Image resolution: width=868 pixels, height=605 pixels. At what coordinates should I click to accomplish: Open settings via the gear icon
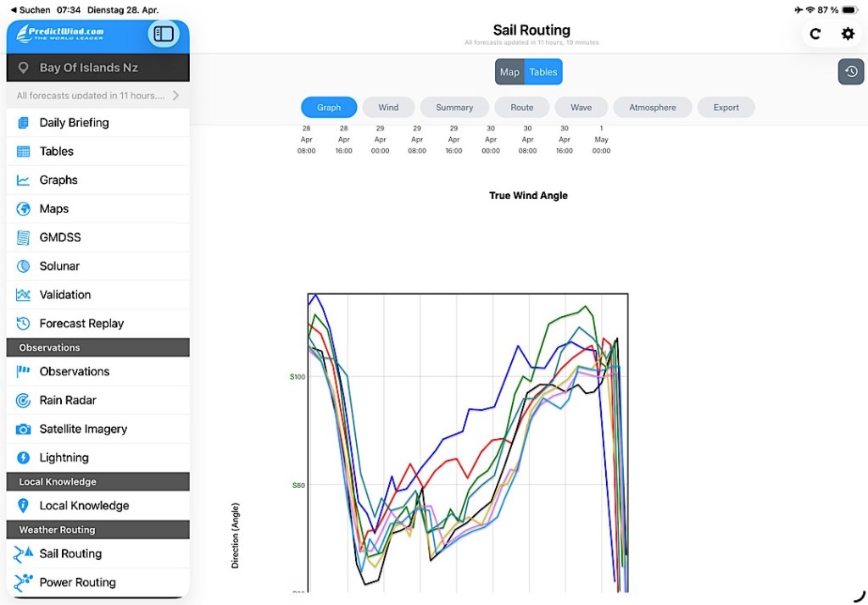(x=848, y=34)
